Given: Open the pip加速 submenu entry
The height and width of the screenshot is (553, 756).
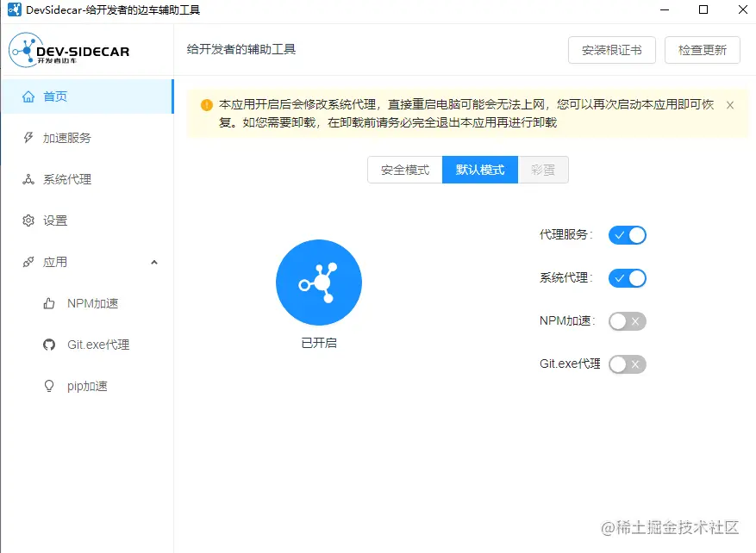Looking at the screenshot, I should coord(87,387).
